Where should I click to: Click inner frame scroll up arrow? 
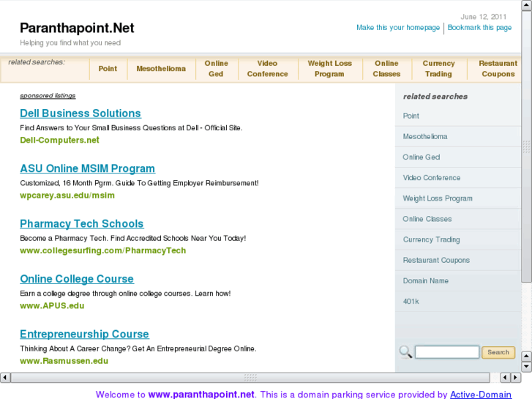coord(526,357)
